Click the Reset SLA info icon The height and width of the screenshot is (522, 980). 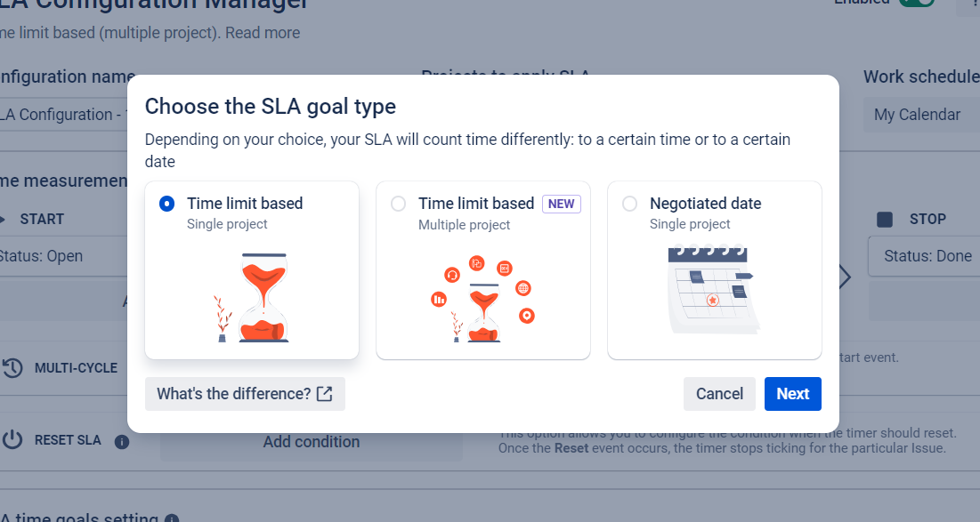point(122,441)
